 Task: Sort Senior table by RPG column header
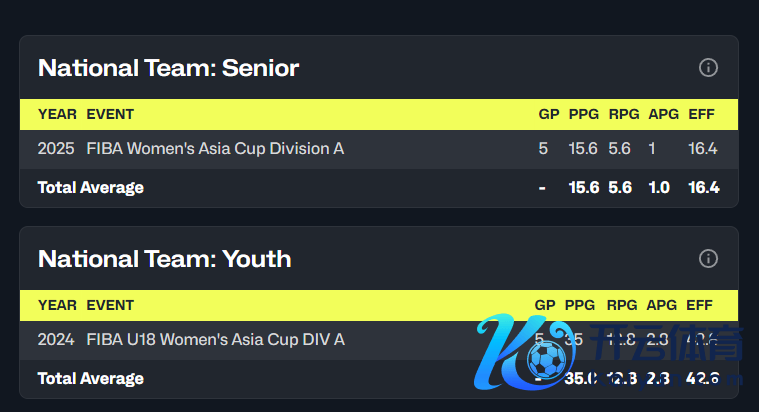coord(620,114)
